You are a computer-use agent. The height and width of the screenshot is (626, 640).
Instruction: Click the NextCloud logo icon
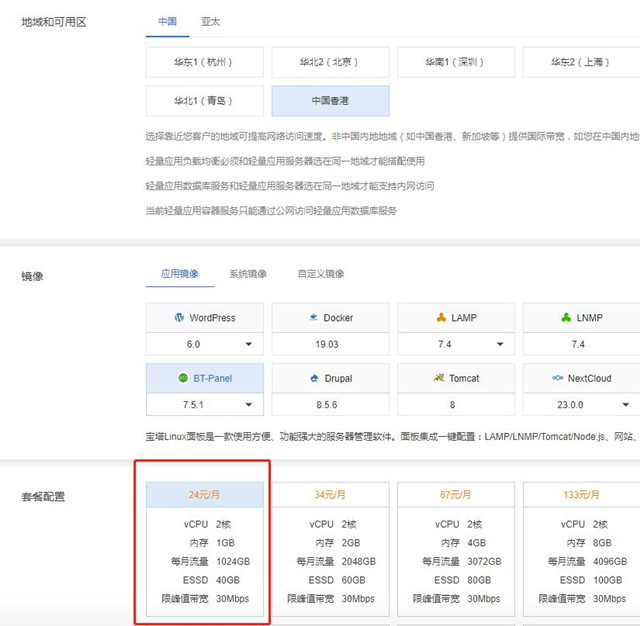pos(558,378)
